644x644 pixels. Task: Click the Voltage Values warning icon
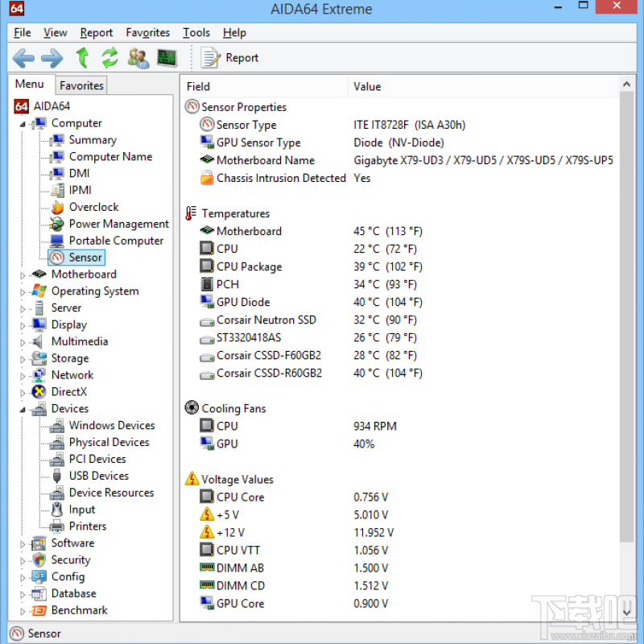click(x=192, y=479)
